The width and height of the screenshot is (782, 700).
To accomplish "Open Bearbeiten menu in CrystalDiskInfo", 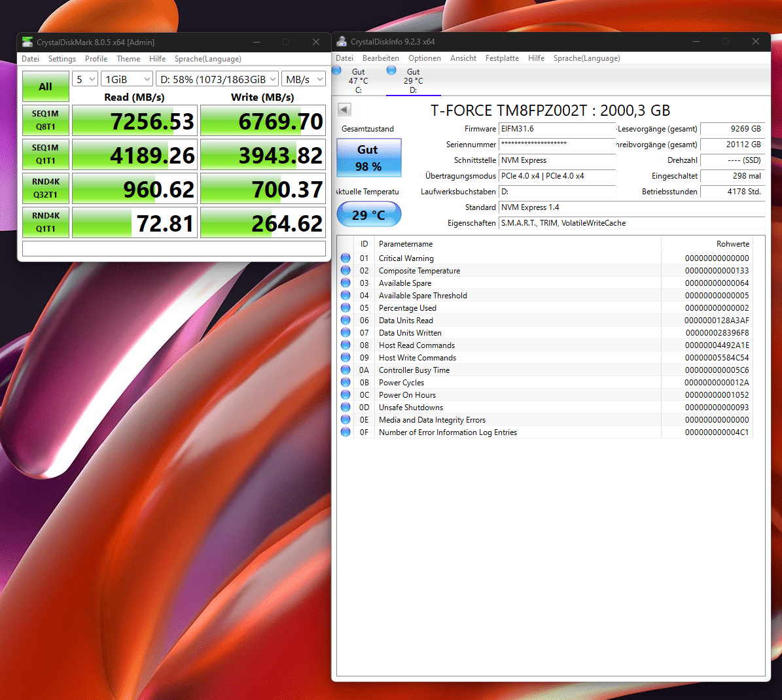I will pyautogui.click(x=380, y=58).
